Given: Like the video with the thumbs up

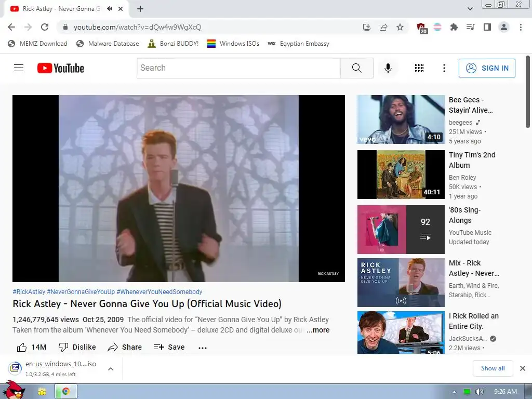Looking at the screenshot, I should click(x=31, y=347).
